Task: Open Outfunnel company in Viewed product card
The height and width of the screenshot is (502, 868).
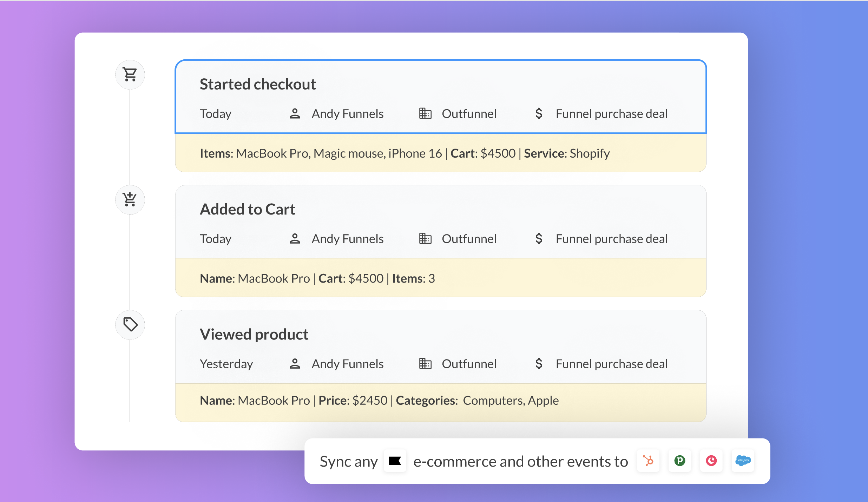Action: pos(469,364)
